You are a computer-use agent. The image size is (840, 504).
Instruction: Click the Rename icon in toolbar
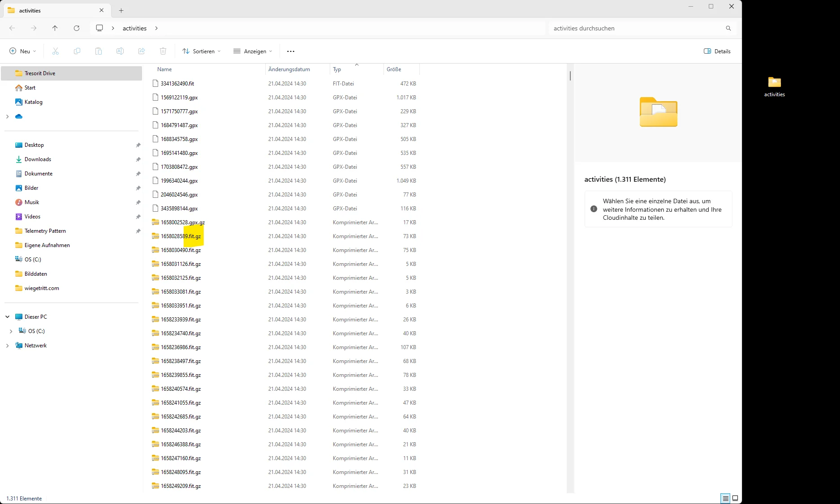coord(120,51)
